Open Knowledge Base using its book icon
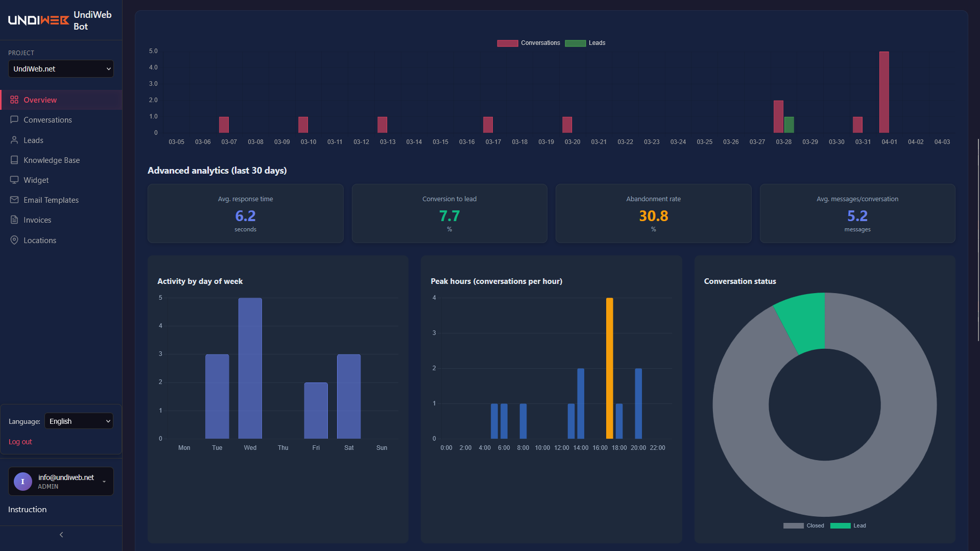This screenshot has height=551, width=980. click(14, 160)
